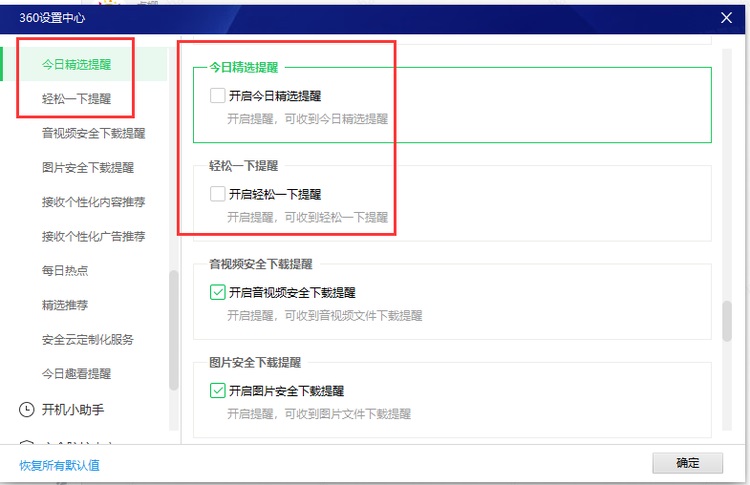750x485 pixels.
Task: Open the 接收个性化内容推荐 section
Action: click(93, 202)
